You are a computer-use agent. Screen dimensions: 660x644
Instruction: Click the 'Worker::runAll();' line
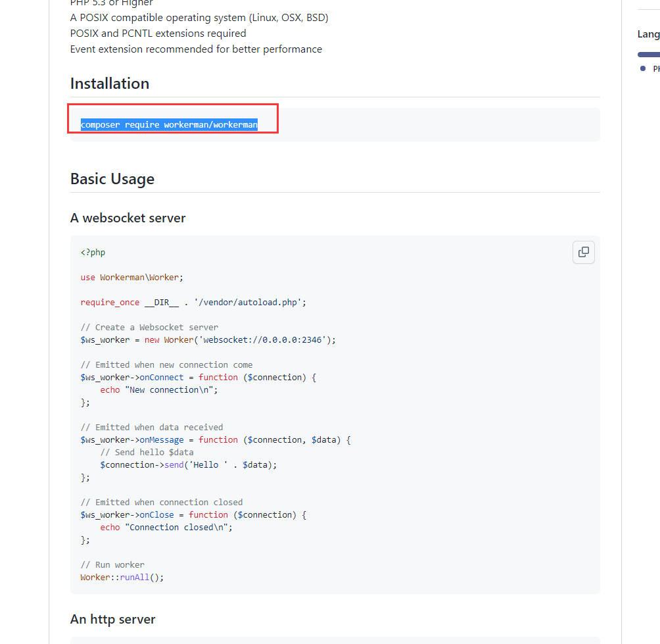tap(122, 578)
